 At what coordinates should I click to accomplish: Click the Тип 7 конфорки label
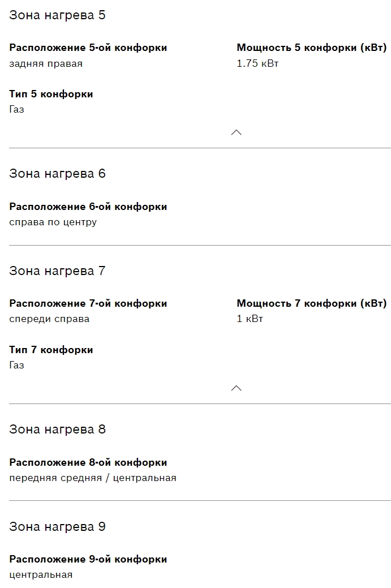click(x=51, y=350)
